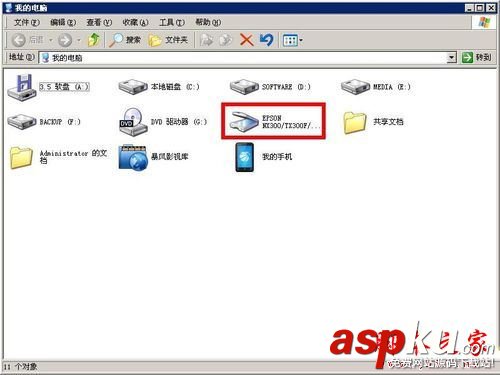Click the Move To toolbar icon
Image resolution: width=500 pixels, height=375 pixels.
click(206, 40)
